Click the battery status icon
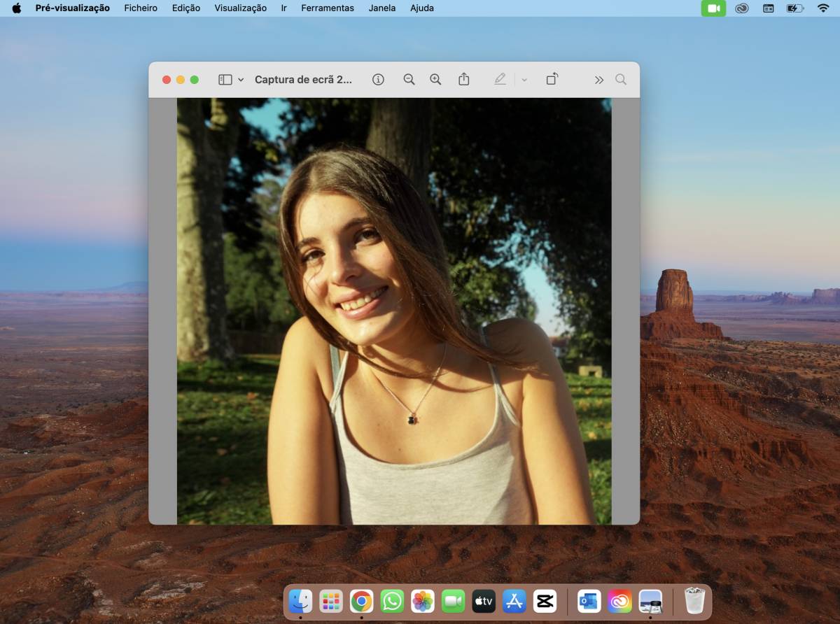 click(794, 8)
